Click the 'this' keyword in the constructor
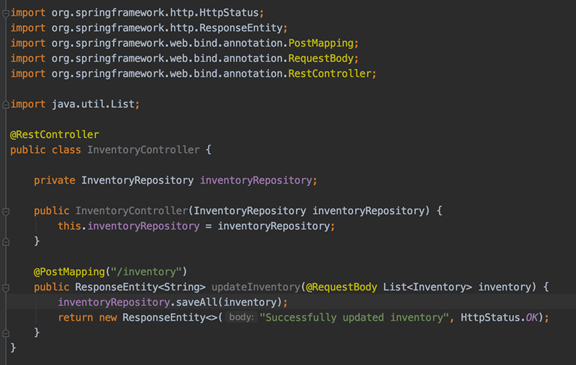Image resolution: width=576 pixels, height=365 pixels. pyautogui.click(x=69, y=226)
